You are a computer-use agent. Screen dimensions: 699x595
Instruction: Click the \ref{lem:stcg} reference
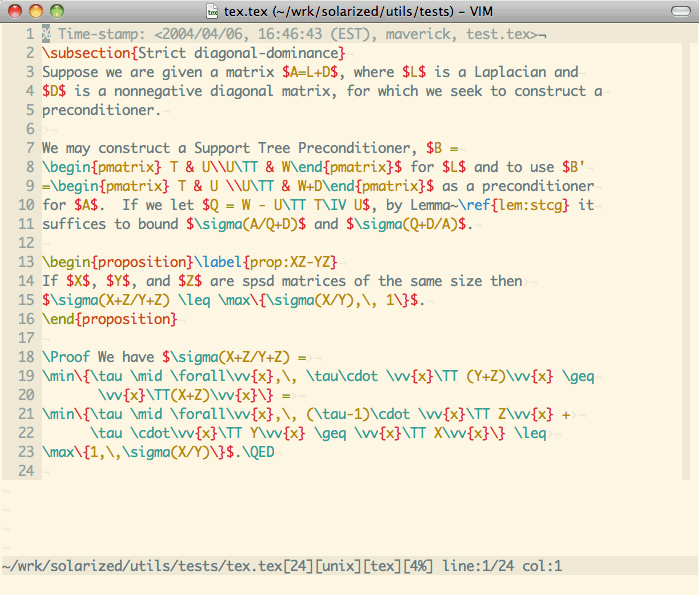coord(510,205)
